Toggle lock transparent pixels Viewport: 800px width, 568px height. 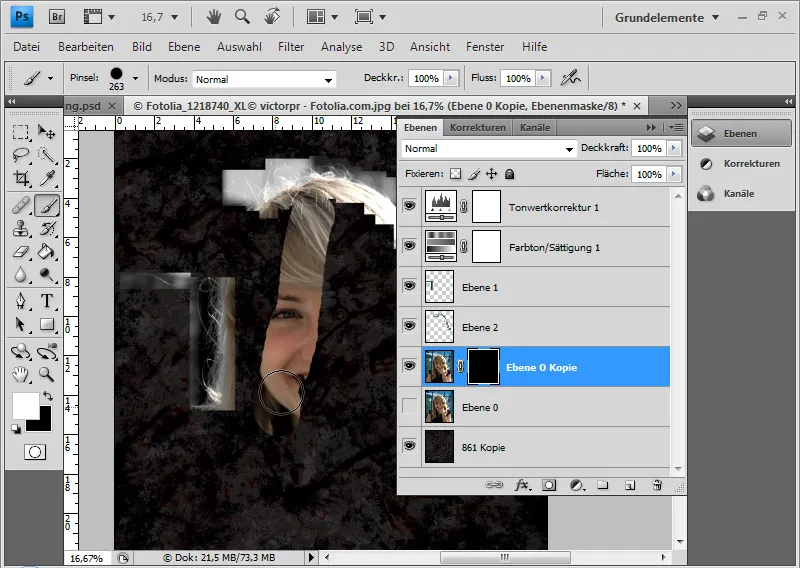tap(455, 174)
